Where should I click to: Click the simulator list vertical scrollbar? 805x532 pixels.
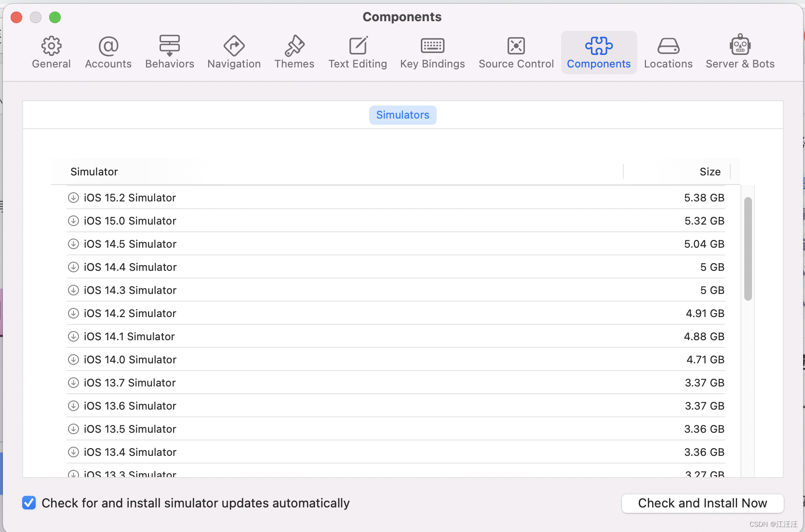coord(748,249)
